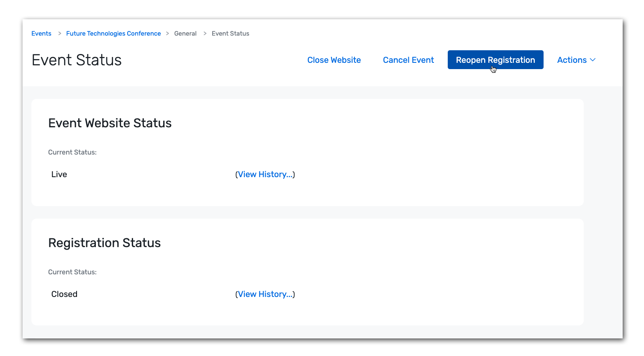This screenshot has height=356, width=644.
Task: Click the Event Website Status card title
Action: coord(110,123)
